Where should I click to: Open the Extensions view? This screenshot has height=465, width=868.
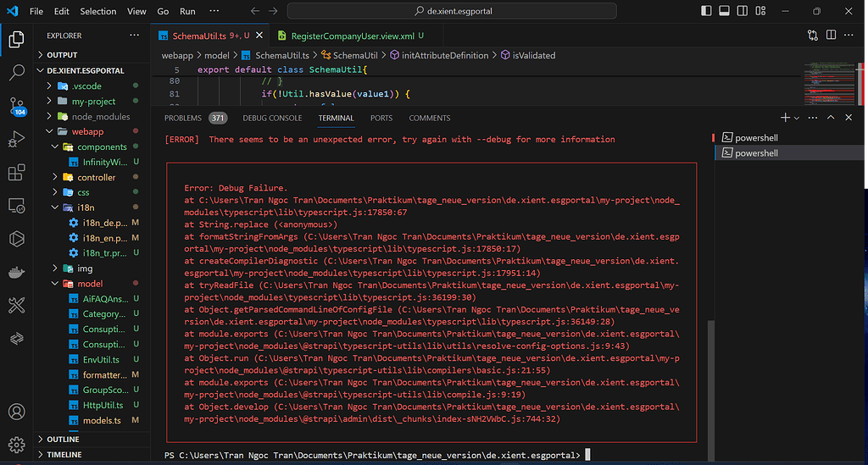point(16,173)
